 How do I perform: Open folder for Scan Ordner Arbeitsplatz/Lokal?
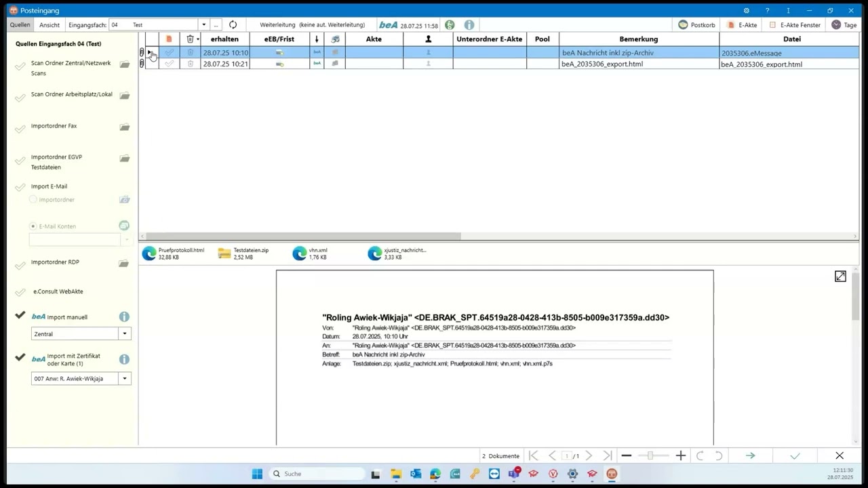125,96
